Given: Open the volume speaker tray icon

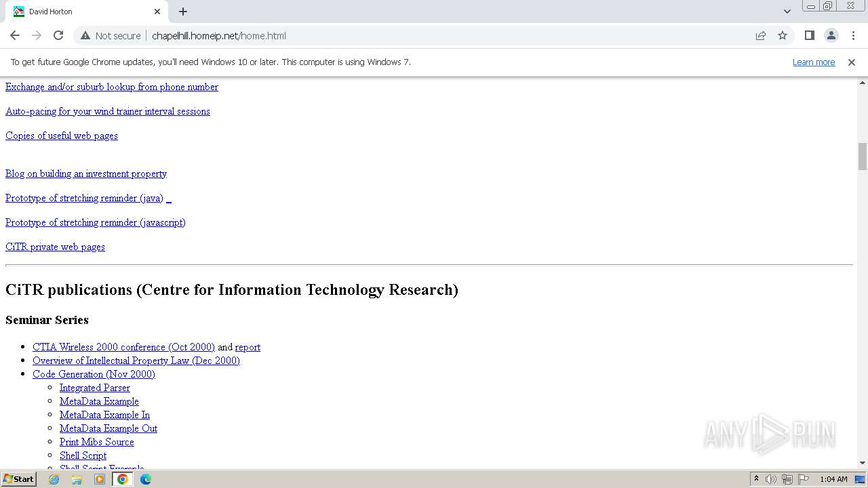Looking at the screenshot, I should (771, 479).
